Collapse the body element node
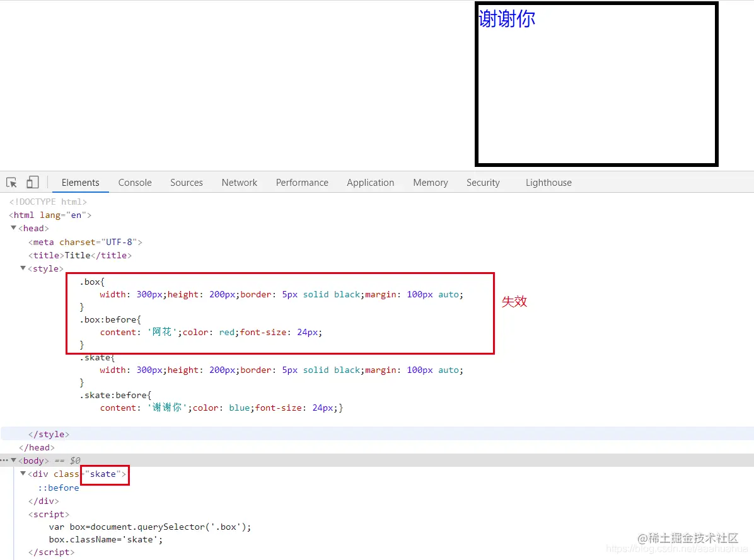The image size is (754, 560). click(x=13, y=460)
